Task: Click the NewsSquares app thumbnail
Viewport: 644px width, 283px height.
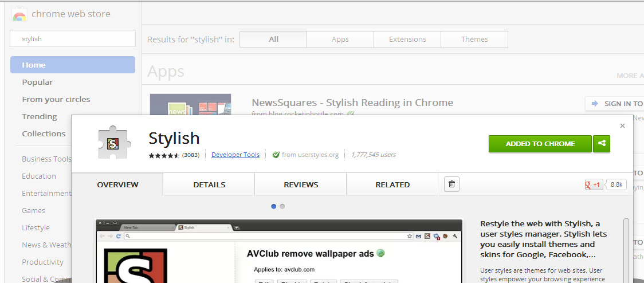Action: tap(190, 105)
